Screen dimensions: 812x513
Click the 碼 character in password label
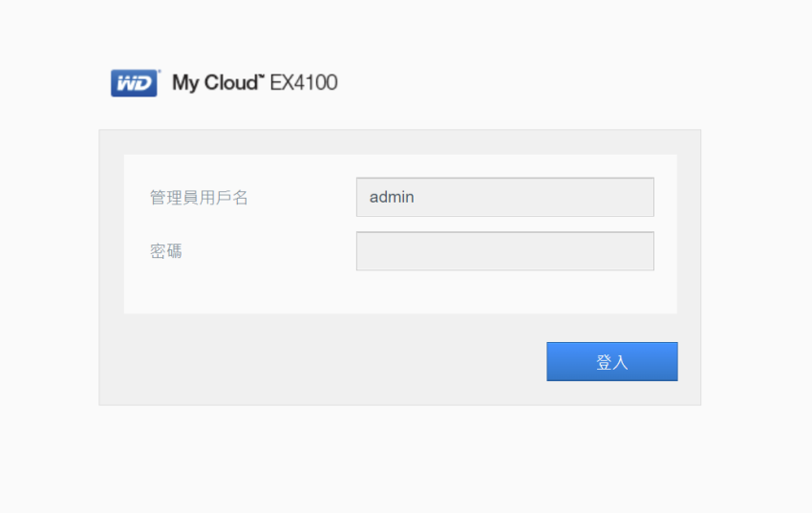[174, 251]
